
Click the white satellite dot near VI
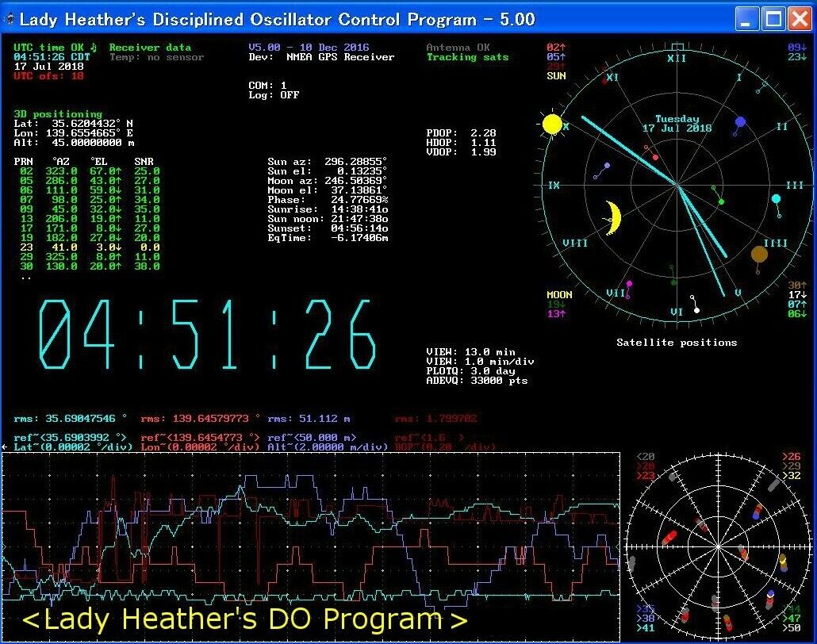[696, 309]
